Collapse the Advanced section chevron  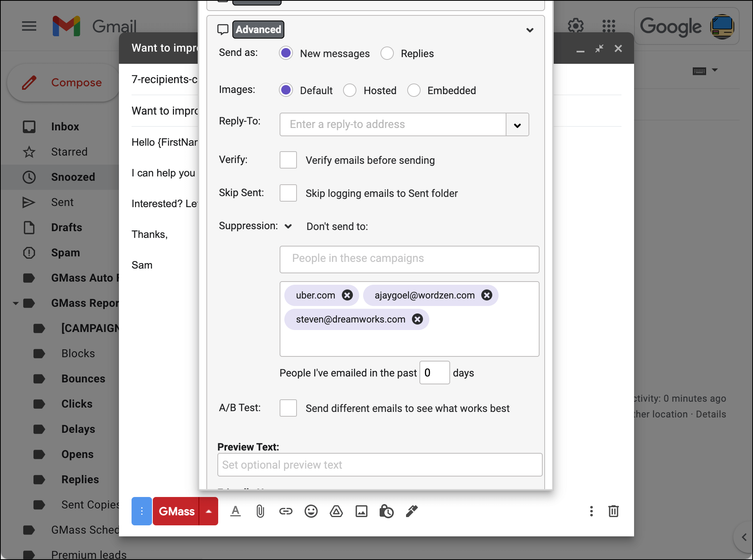coord(530,30)
